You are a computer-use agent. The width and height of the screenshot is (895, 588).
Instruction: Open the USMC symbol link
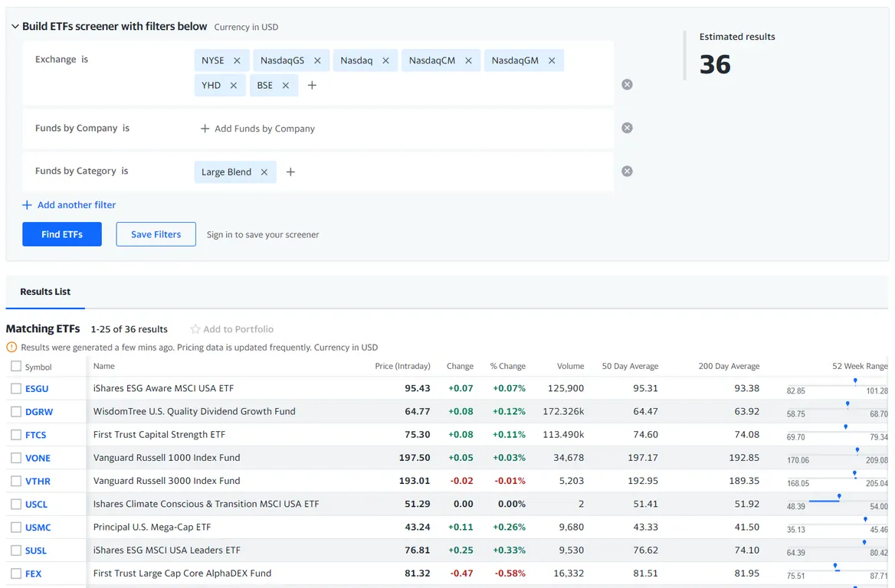pyautogui.click(x=38, y=528)
